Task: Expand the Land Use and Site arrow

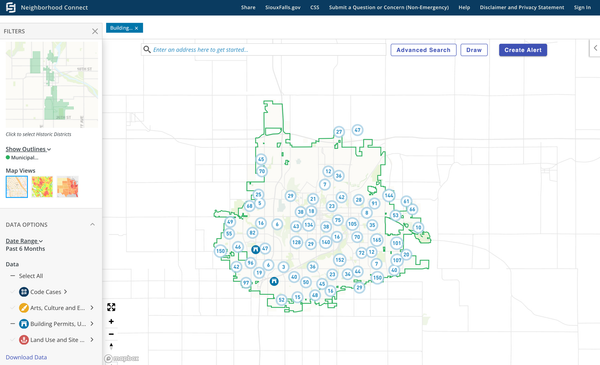Action: (92, 340)
